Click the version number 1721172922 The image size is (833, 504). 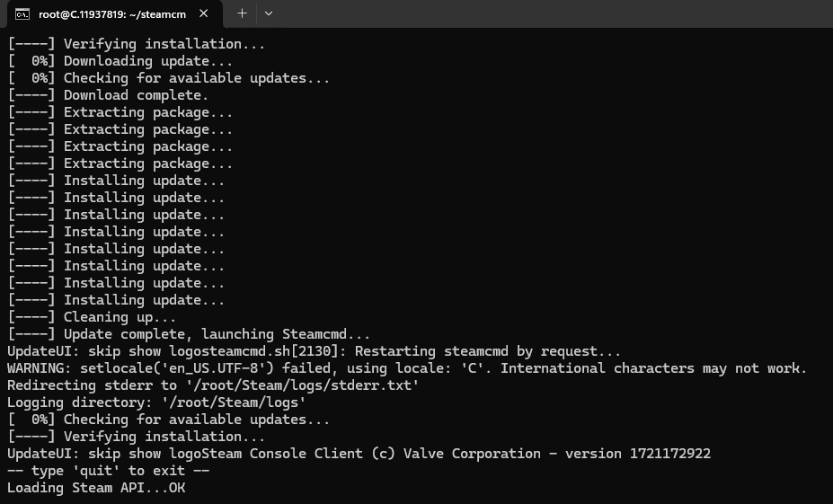[x=670, y=454]
